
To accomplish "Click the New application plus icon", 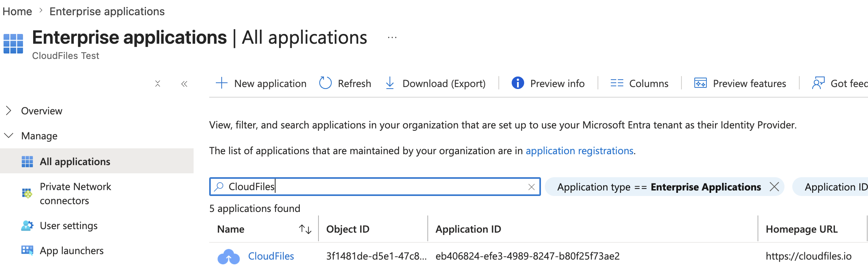I will pyautogui.click(x=222, y=83).
